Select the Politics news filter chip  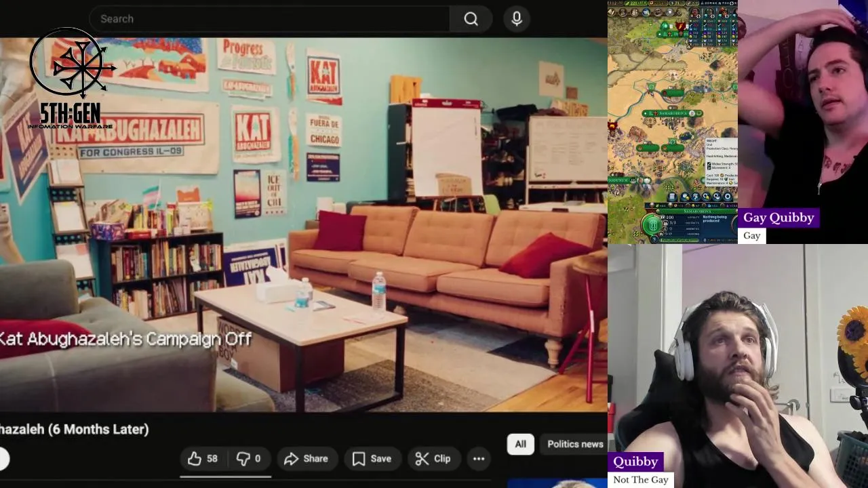point(575,444)
